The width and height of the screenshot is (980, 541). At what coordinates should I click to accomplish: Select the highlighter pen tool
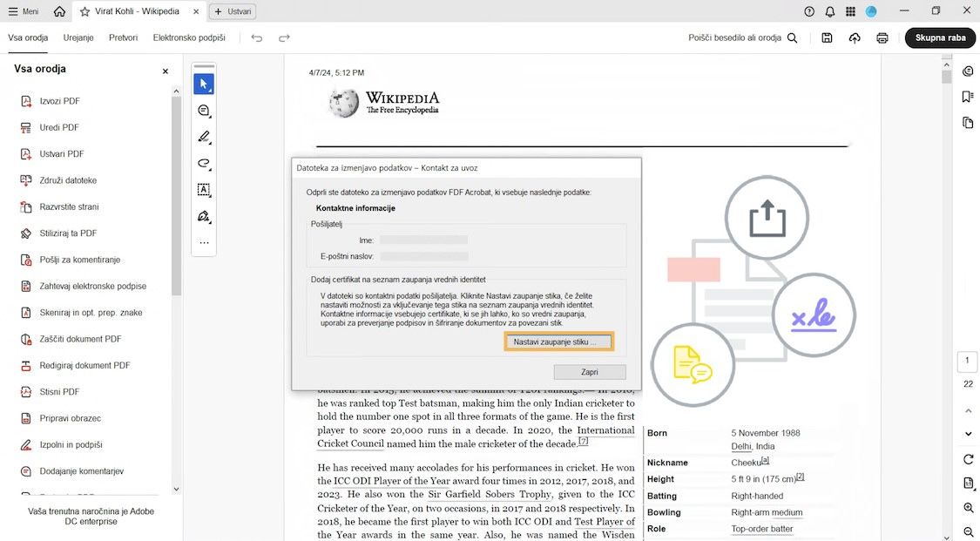click(204, 137)
